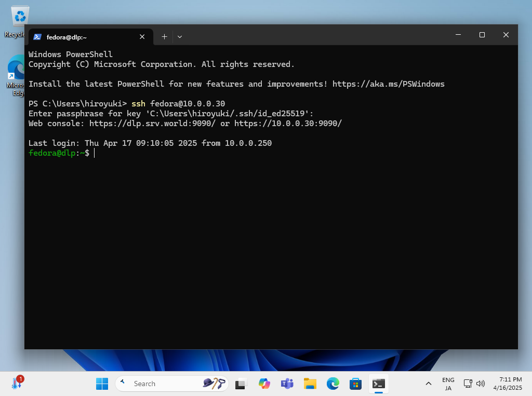Click the 'Last login' line text
This screenshot has width=532, height=396.
coord(150,143)
